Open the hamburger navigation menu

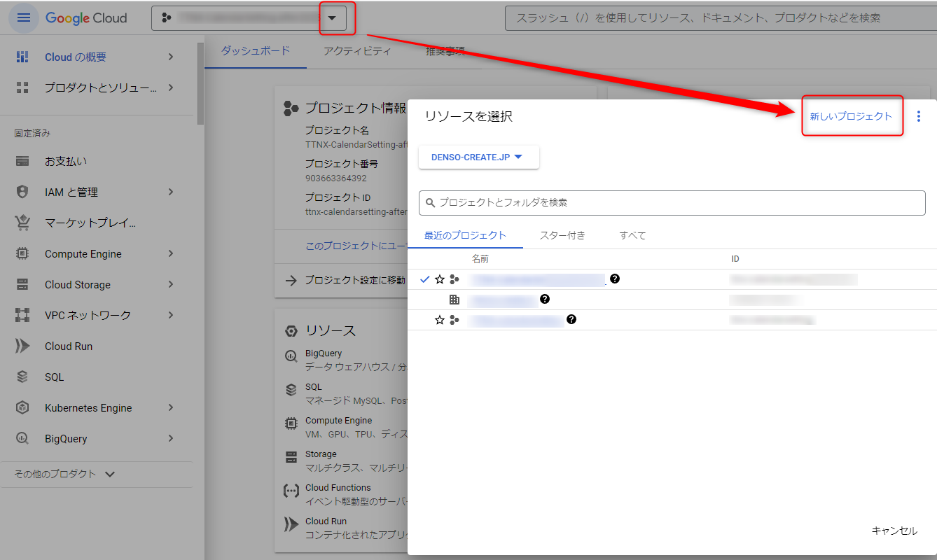coord(23,17)
